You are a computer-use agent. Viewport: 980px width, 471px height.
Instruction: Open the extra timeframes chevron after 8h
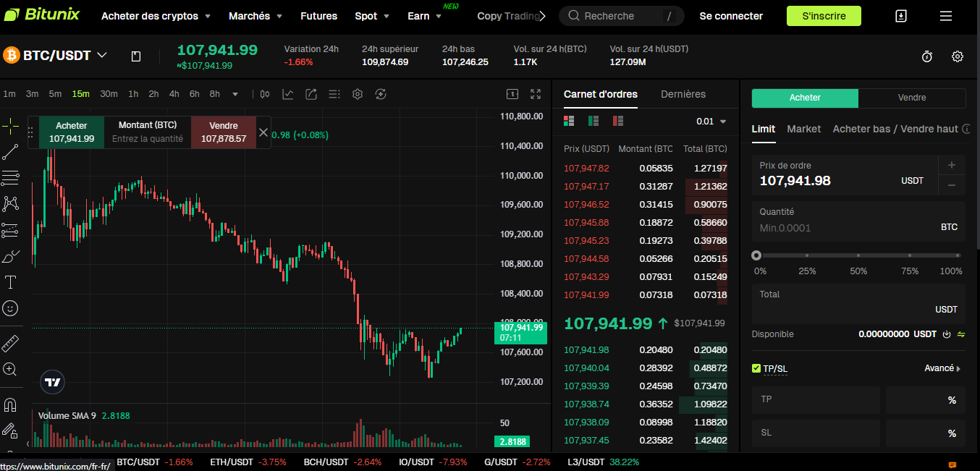click(234, 94)
